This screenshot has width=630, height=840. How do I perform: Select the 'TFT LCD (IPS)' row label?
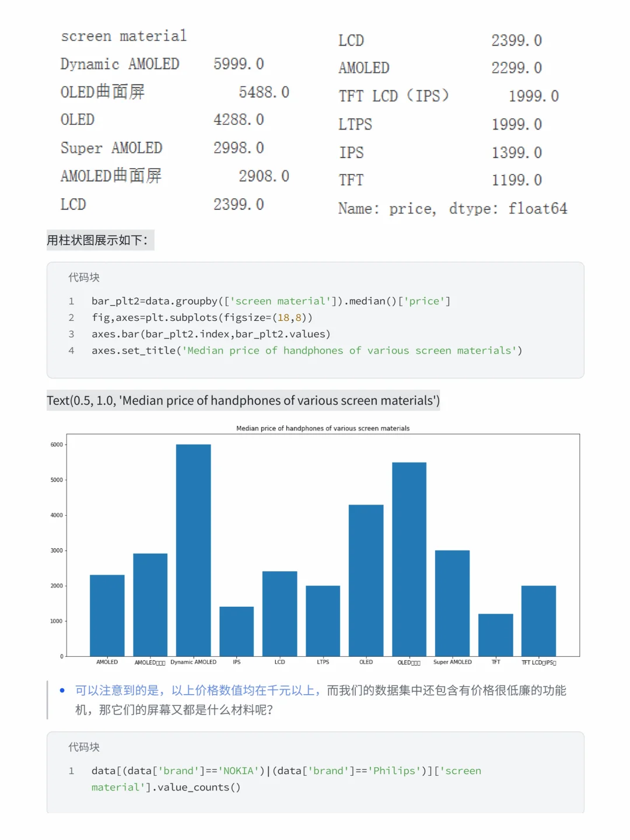pos(394,96)
